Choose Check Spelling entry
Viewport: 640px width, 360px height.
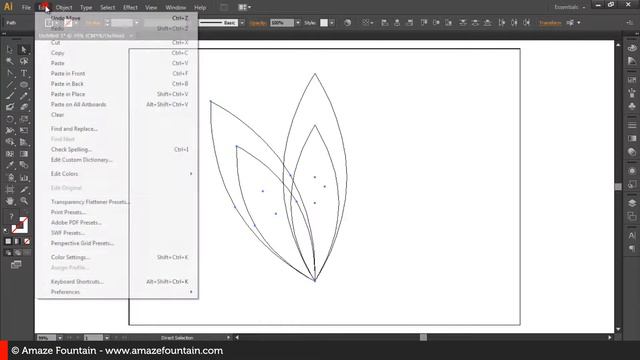click(117, 150)
